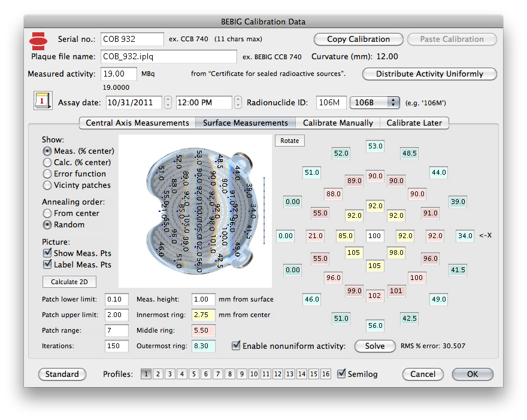Open the 106B radionuclide dropdown
Image resolution: width=527 pixels, height=420 pixels.
[375, 102]
